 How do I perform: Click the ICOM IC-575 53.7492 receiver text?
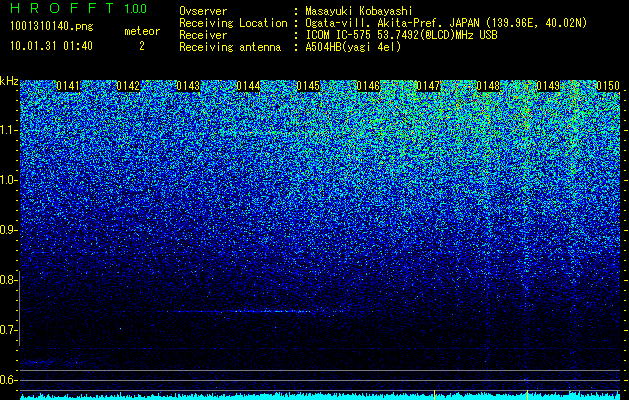(x=401, y=35)
